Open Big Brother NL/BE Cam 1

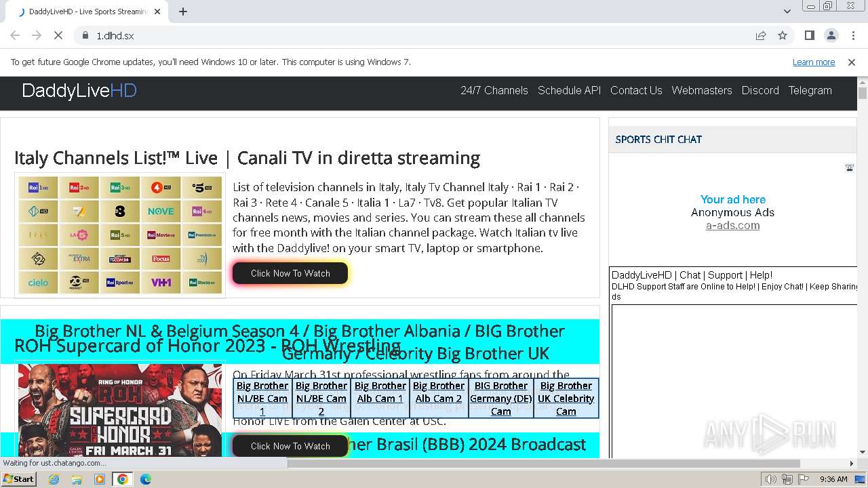click(x=262, y=398)
